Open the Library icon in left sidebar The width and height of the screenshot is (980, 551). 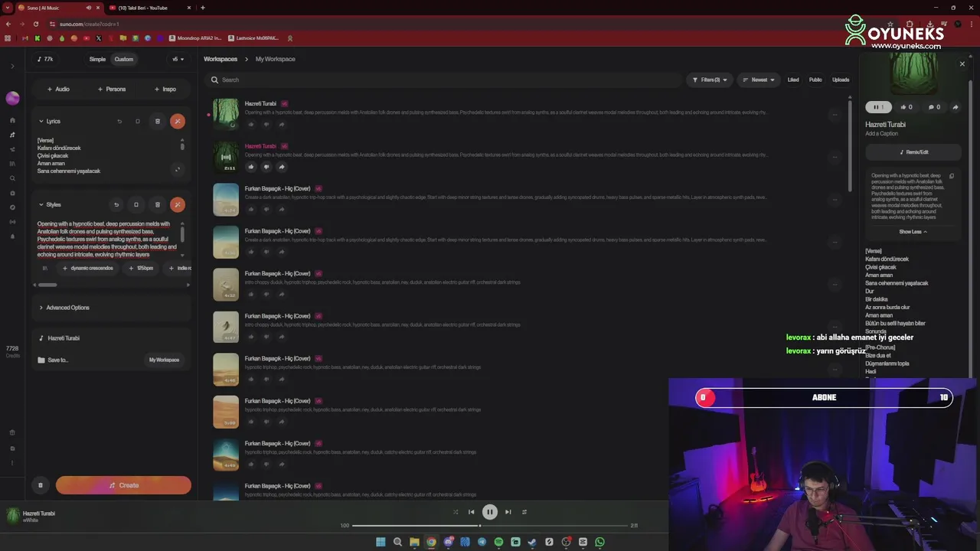coord(12,164)
